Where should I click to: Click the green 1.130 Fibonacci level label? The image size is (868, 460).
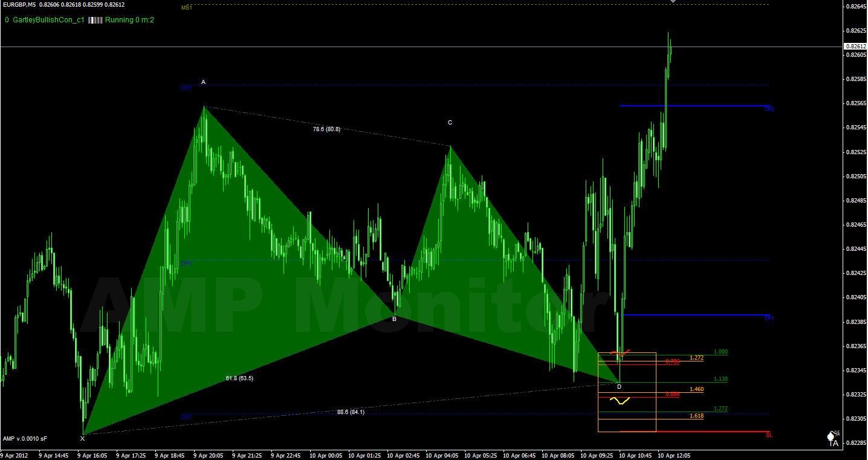[x=721, y=379]
